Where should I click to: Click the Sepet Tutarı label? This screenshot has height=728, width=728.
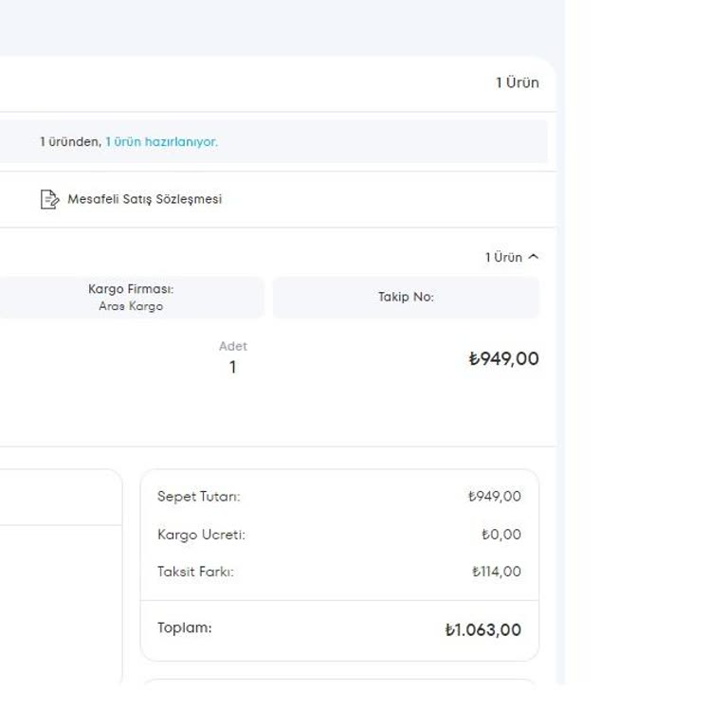(199, 497)
